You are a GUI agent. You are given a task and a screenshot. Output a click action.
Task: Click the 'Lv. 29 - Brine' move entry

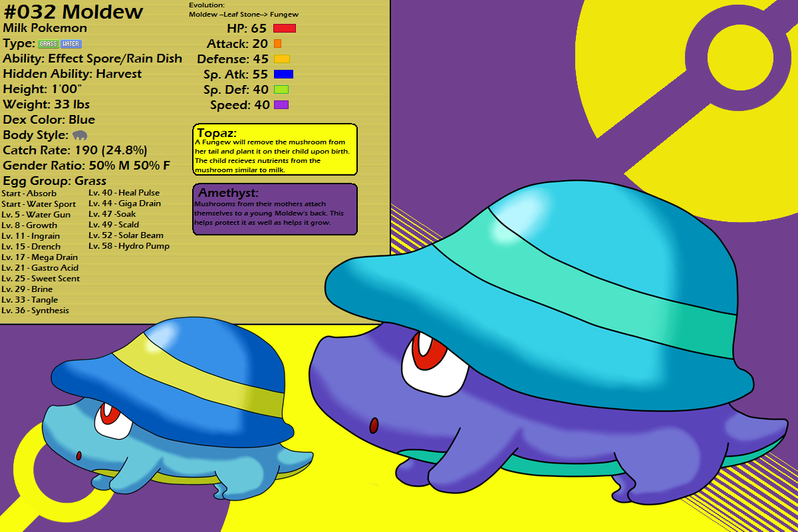point(27,289)
